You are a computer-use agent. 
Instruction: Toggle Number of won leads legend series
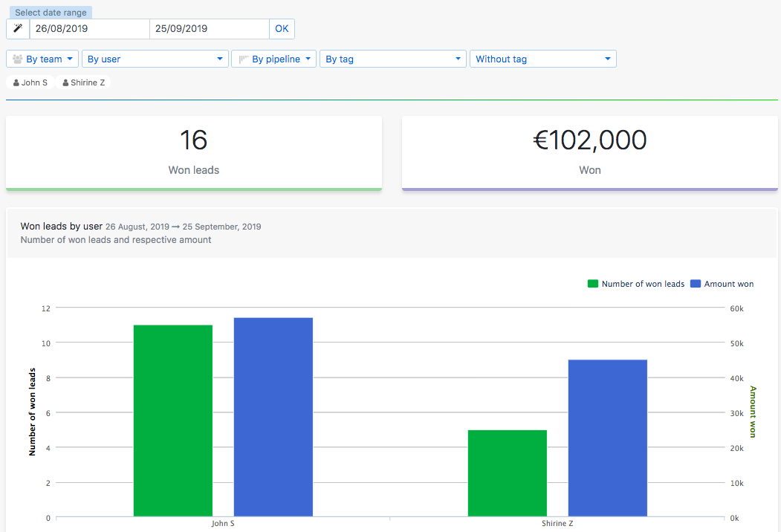(636, 284)
